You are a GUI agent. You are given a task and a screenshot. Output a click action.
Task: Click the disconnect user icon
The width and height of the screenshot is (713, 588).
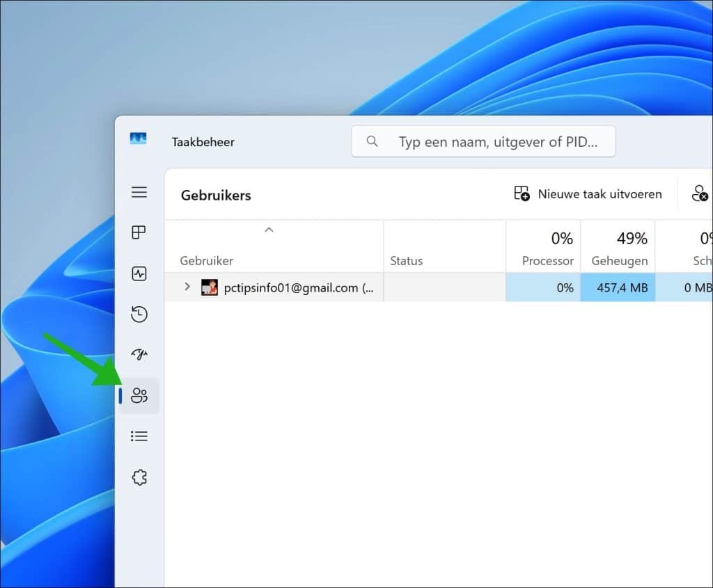[699, 194]
